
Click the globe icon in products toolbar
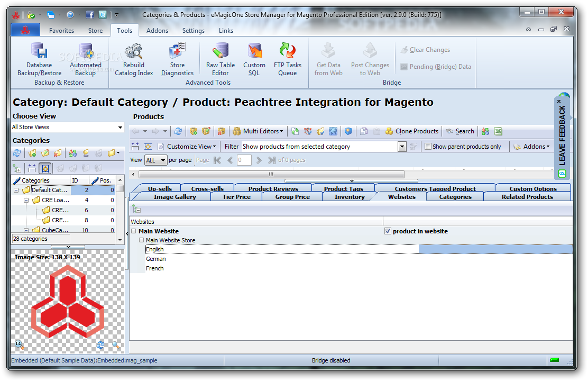point(333,131)
